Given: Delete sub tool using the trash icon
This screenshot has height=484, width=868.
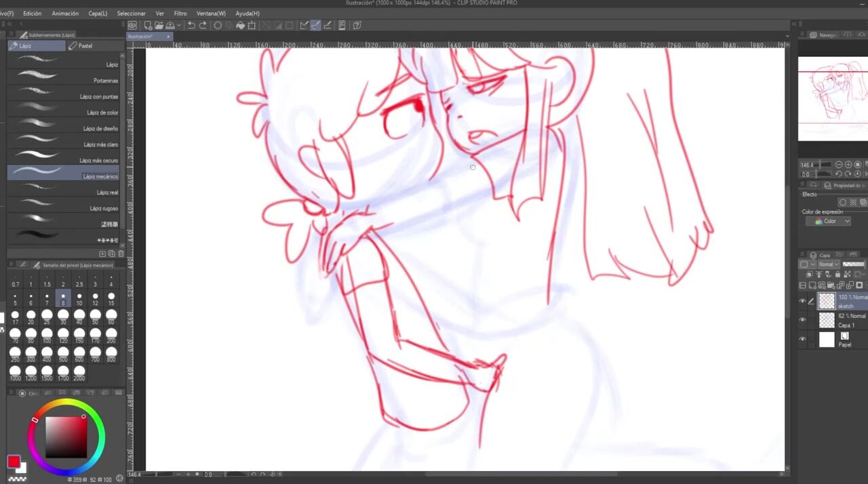Looking at the screenshot, I should pyautogui.click(x=121, y=254).
